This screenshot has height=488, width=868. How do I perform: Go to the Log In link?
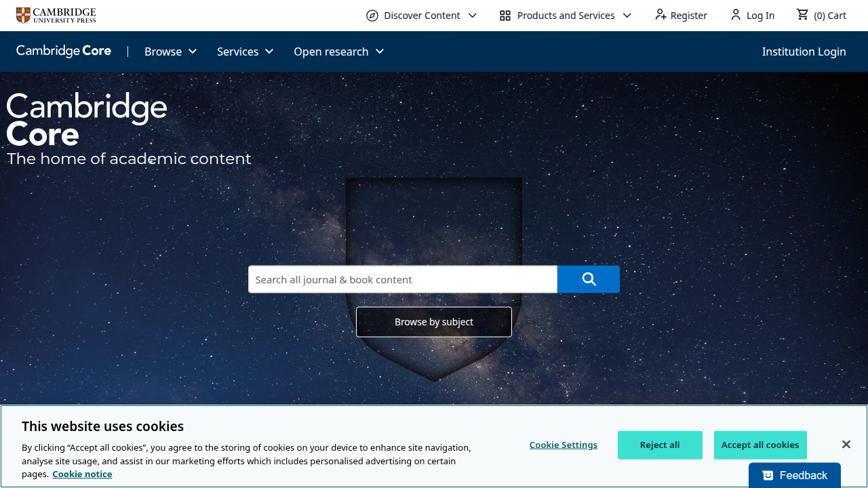click(752, 16)
